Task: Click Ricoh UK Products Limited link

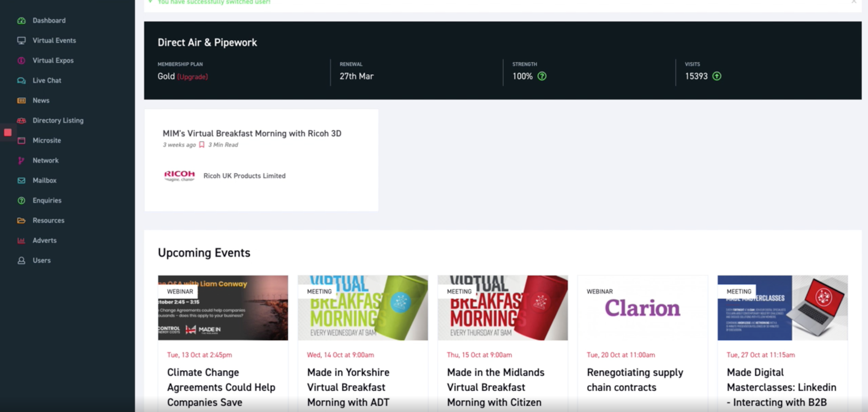Action: (244, 176)
